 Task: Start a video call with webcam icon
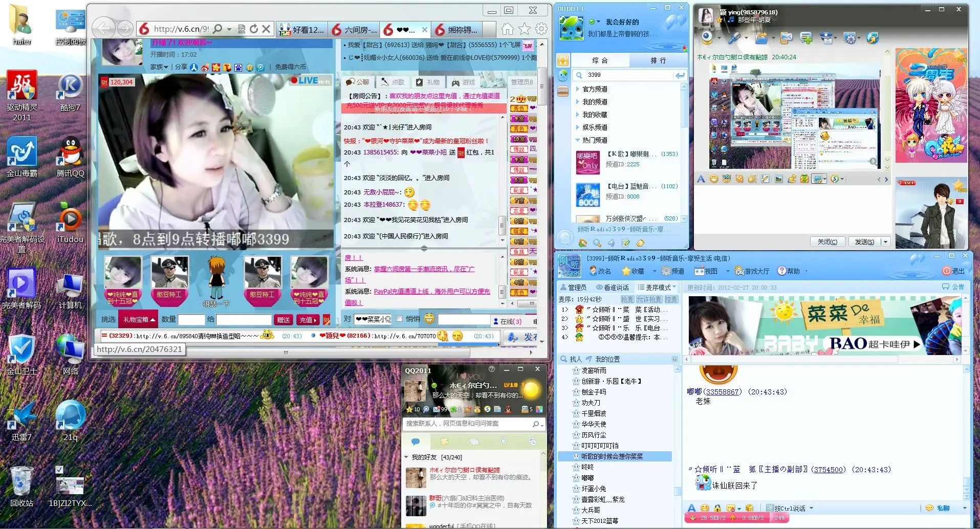click(707, 38)
